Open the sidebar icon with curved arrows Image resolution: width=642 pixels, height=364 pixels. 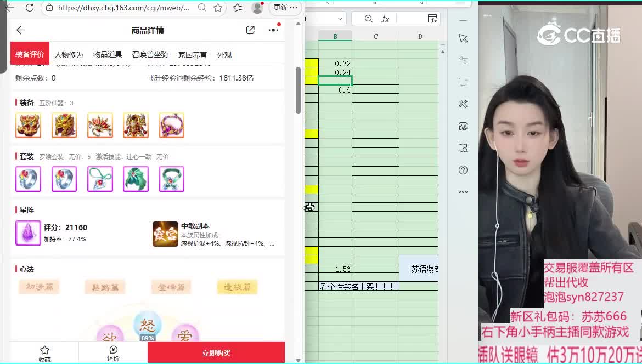click(463, 126)
